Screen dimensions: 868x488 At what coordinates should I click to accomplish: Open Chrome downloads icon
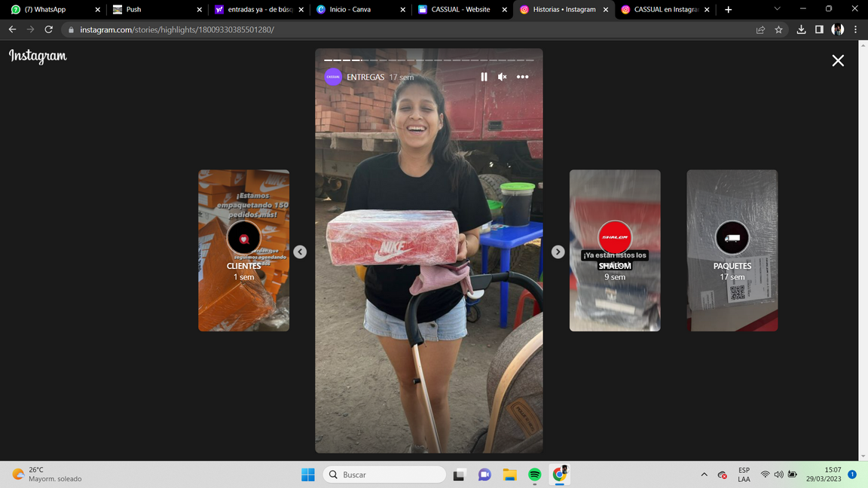801,29
